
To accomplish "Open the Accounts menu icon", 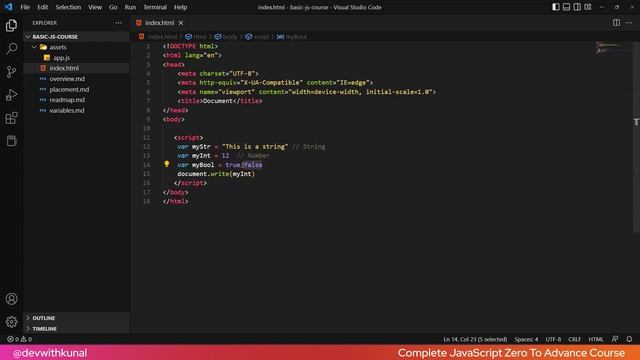I will click(11, 299).
